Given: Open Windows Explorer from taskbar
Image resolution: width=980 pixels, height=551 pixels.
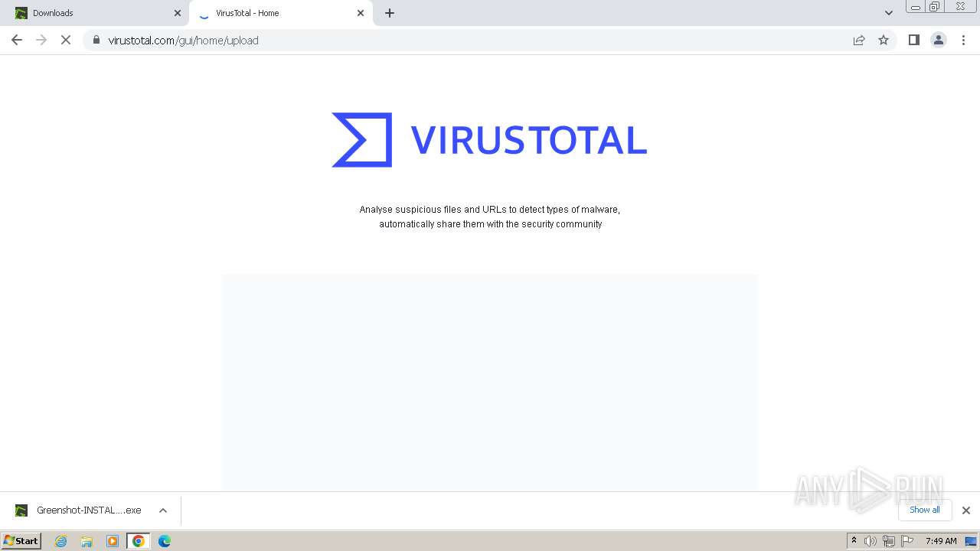Looking at the screenshot, I should pos(87,541).
